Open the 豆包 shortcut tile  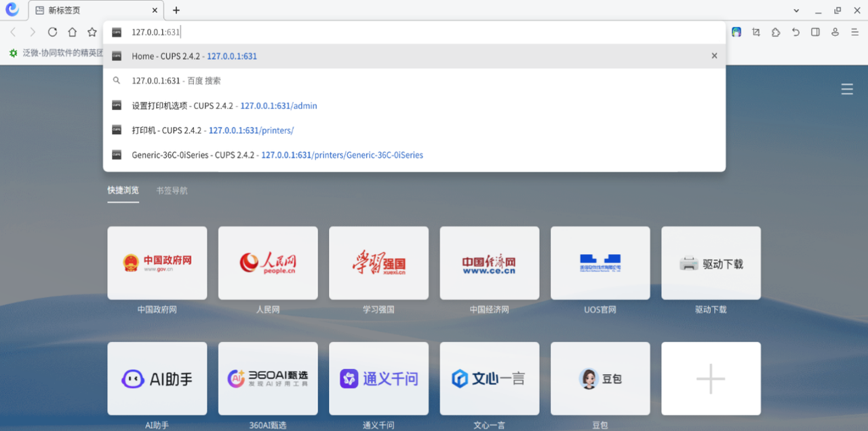600,379
